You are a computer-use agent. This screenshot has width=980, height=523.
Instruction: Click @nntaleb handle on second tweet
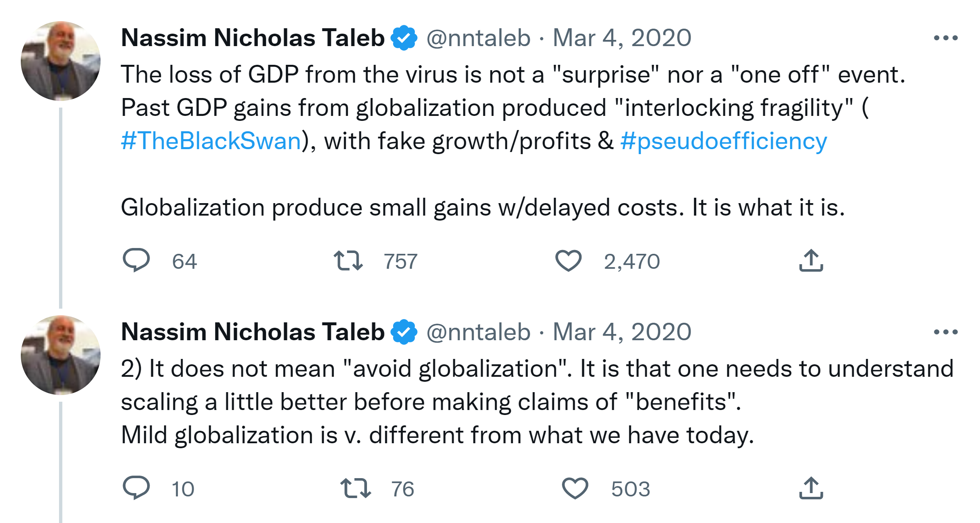coord(478,332)
